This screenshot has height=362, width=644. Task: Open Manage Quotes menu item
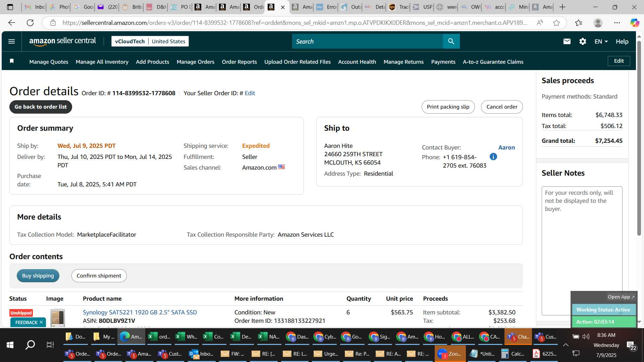pos(49,62)
